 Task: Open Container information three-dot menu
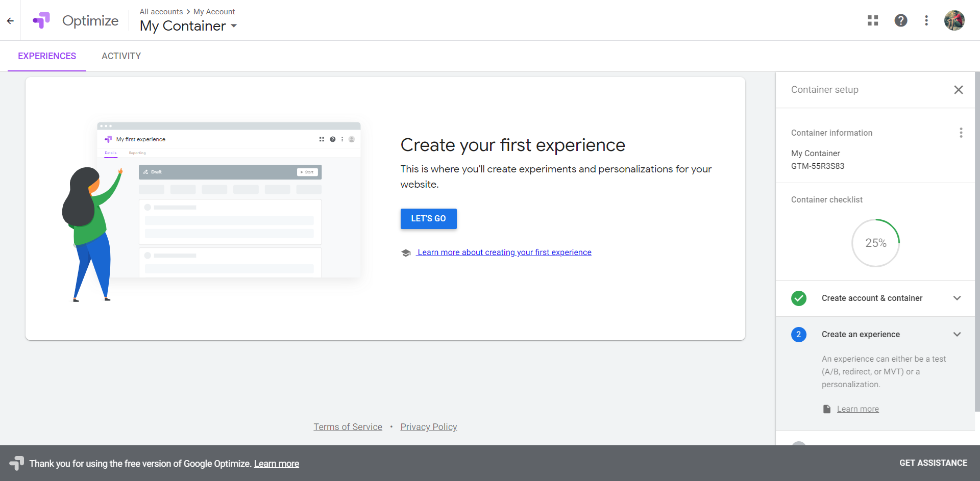coord(961,133)
